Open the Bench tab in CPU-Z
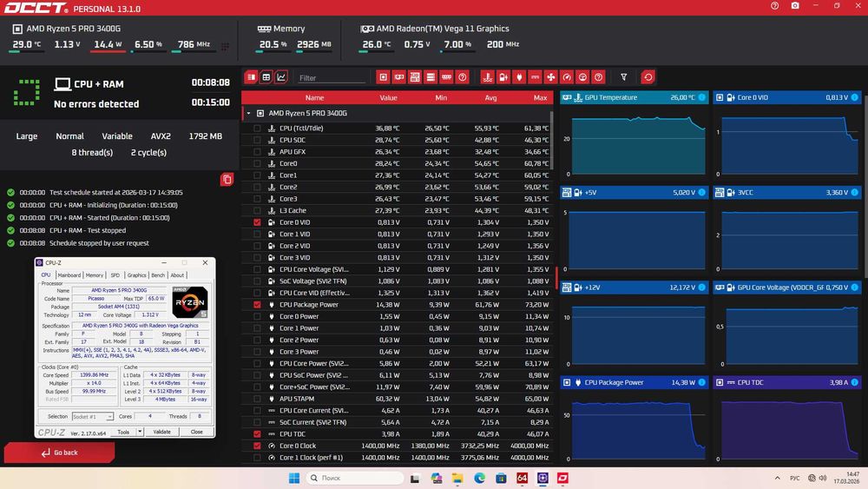This screenshot has height=489, width=868. click(158, 275)
